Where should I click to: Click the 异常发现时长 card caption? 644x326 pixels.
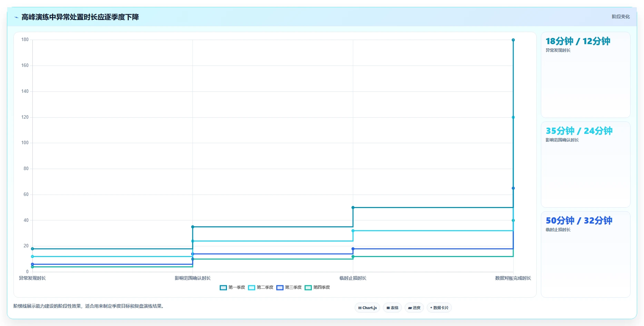click(x=558, y=50)
